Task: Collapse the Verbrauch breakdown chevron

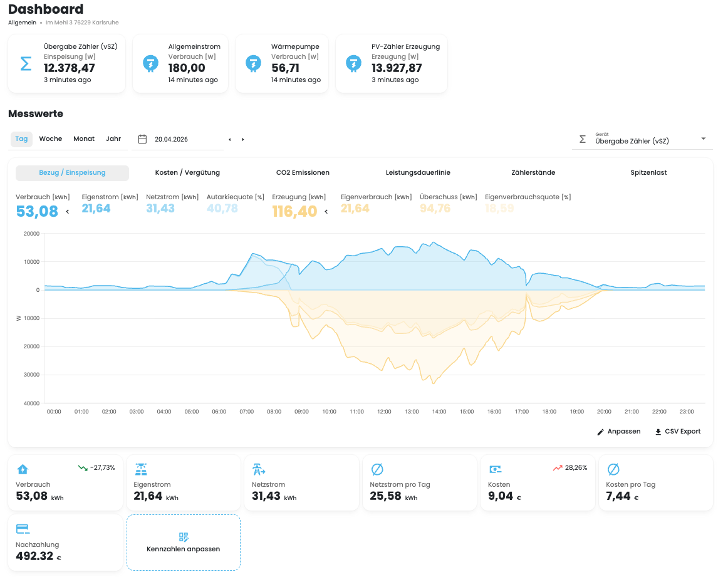Action: [67, 212]
